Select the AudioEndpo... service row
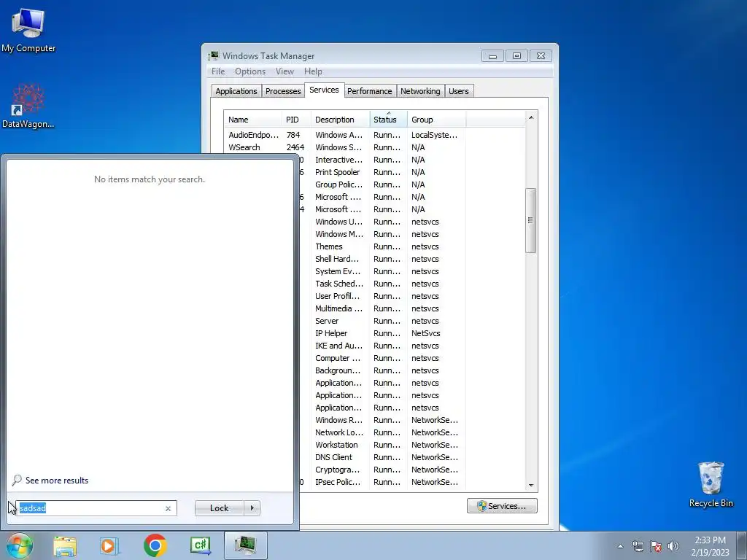 [x=374, y=135]
